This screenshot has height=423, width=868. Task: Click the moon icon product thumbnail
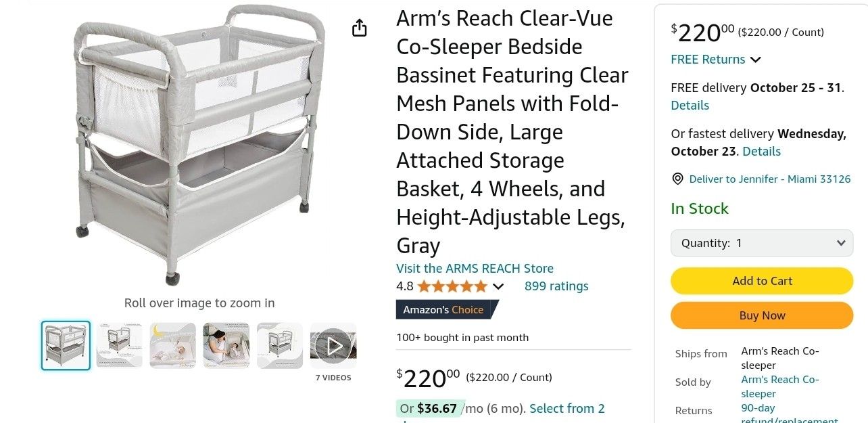click(x=172, y=345)
